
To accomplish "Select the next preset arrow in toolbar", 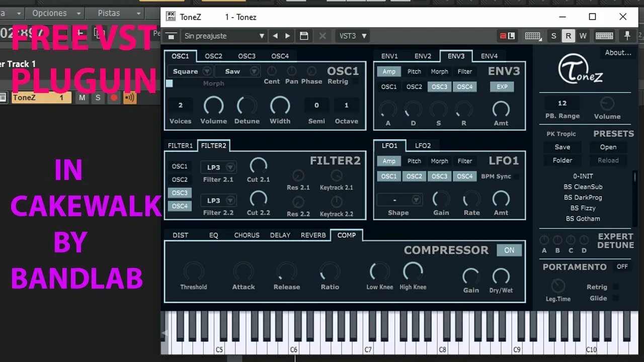I will pyautogui.click(x=288, y=36).
